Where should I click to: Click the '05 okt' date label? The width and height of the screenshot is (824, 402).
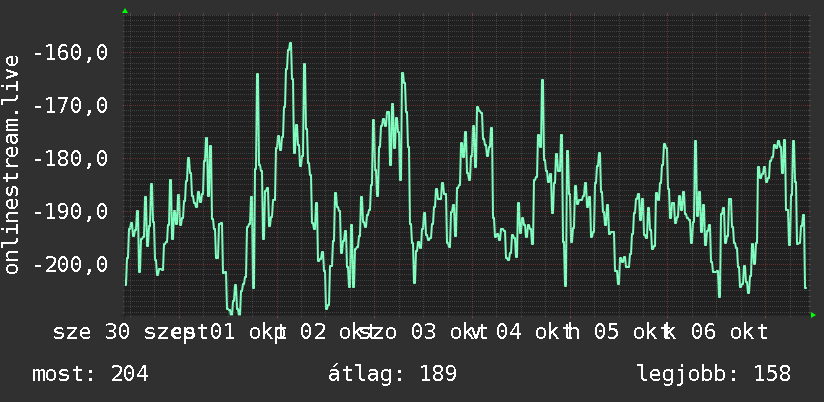tap(631, 333)
